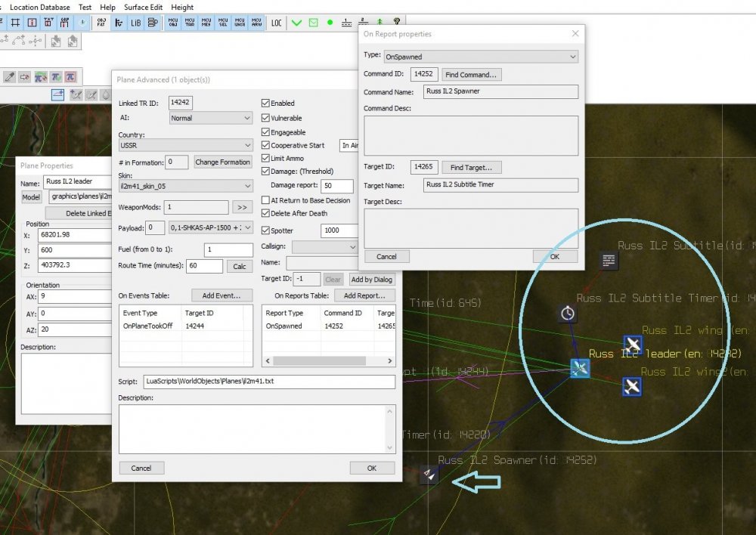Select the Russ IL2 Subtitle text icon

pos(609,261)
